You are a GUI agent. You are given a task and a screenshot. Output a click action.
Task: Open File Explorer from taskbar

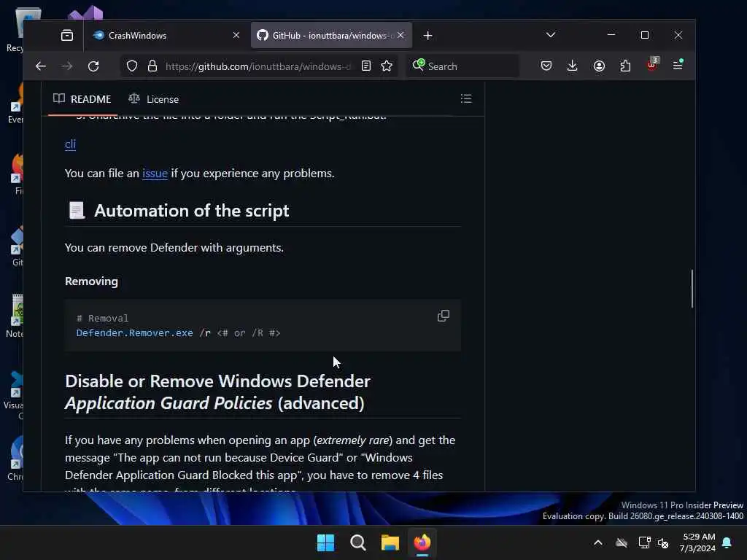click(390, 542)
